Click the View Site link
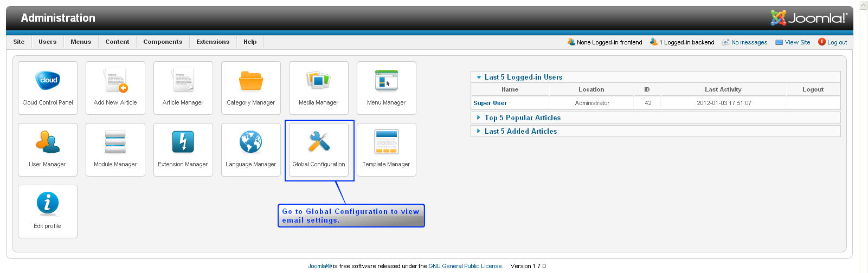The width and height of the screenshot is (868, 273). 798,42
